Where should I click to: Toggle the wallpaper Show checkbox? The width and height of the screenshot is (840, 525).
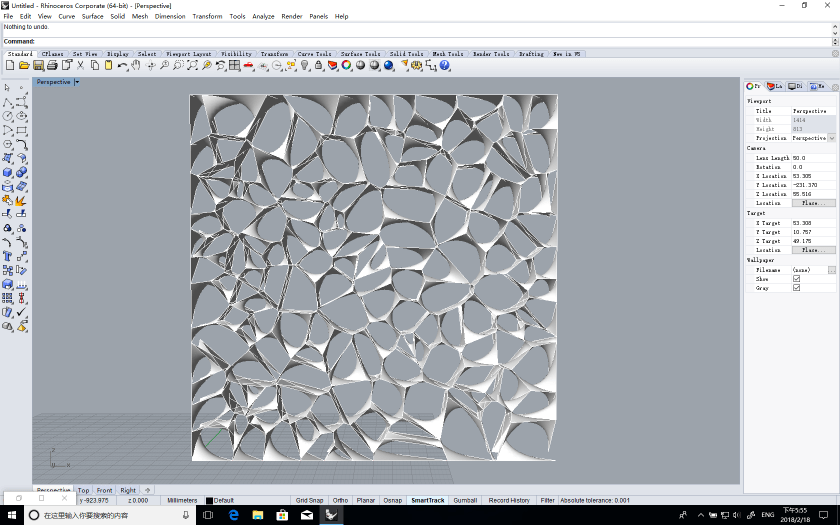[796, 279]
